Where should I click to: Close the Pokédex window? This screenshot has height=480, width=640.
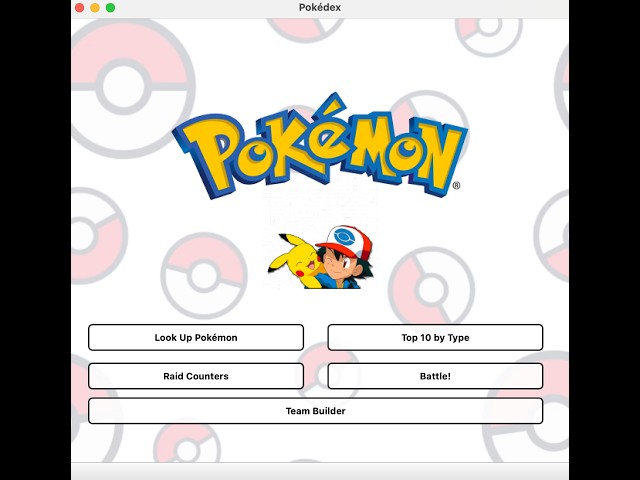click(80, 8)
